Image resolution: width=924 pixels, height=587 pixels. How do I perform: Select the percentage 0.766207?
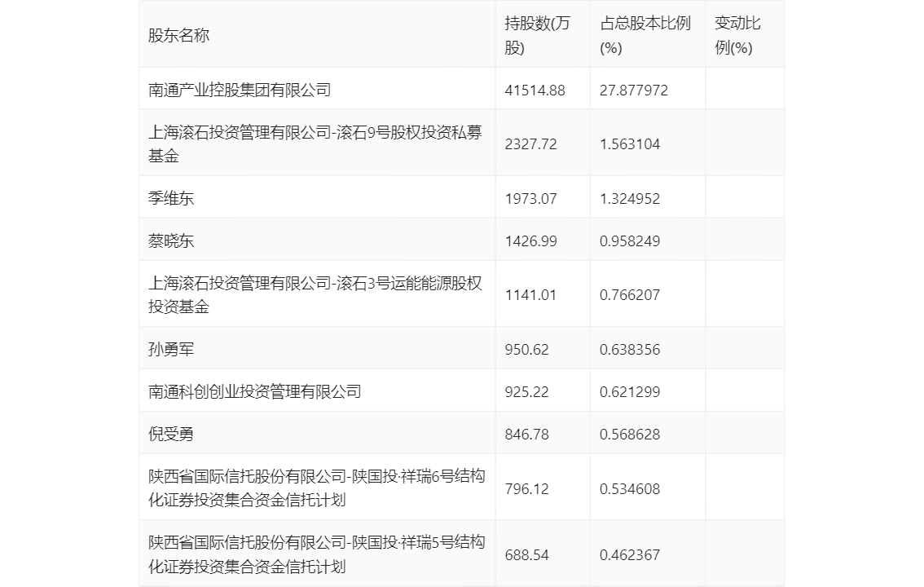click(629, 294)
